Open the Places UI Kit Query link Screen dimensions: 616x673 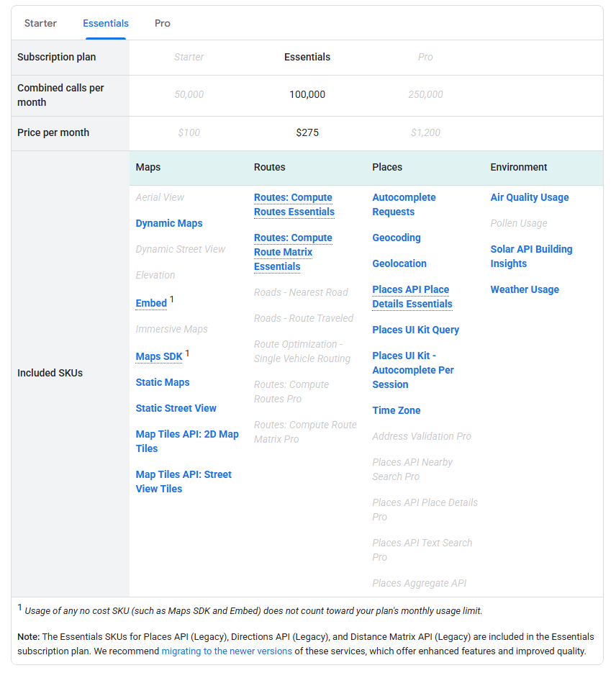pos(415,330)
